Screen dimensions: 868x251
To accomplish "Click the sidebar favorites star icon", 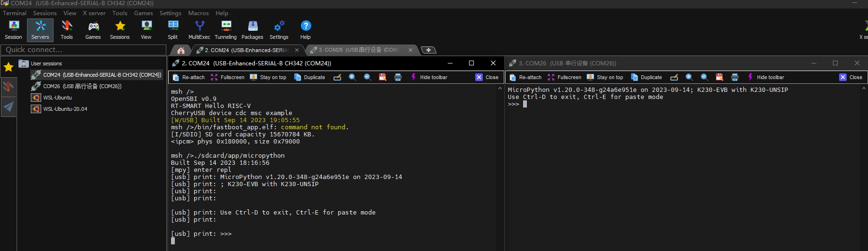I will (x=9, y=67).
